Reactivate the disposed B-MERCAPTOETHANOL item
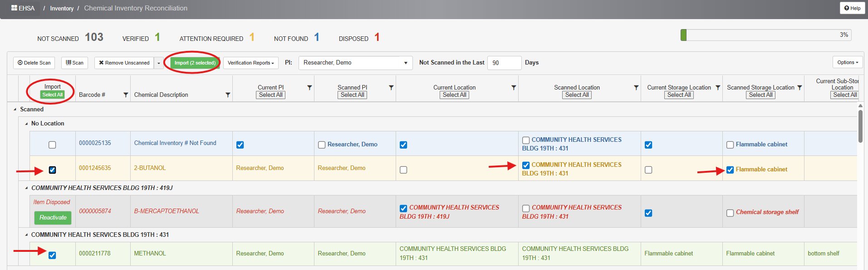The width and height of the screenshot is (868, 270). [53, 218]
